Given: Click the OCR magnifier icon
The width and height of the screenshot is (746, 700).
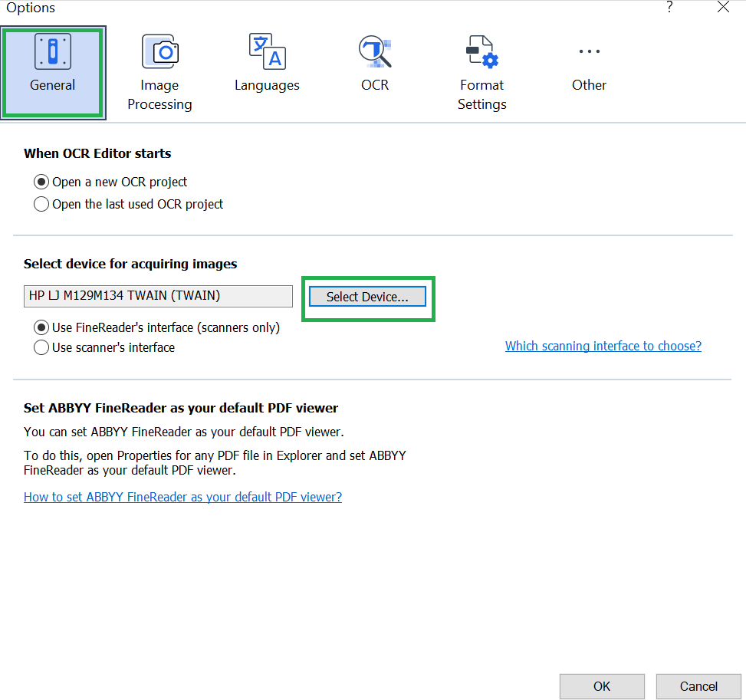Looking at the screenshot, I should 375,51.
